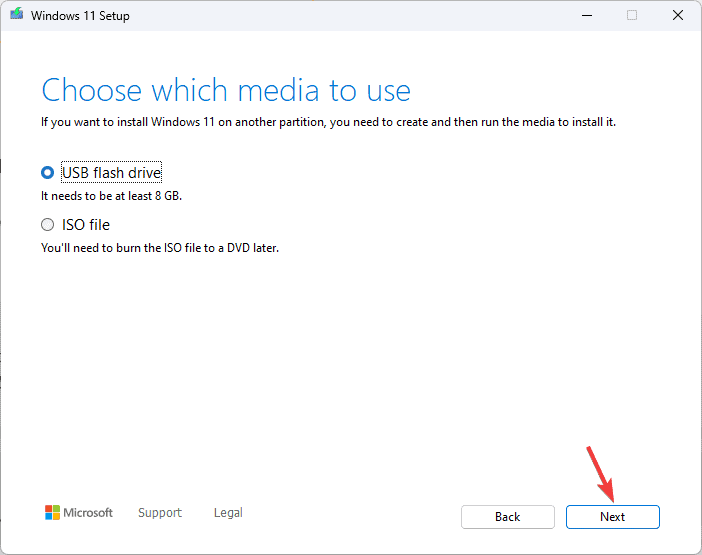This screenshot has height=555, width=702.
Task: Click the 'ISO file' label text
Action: [86, 225]
